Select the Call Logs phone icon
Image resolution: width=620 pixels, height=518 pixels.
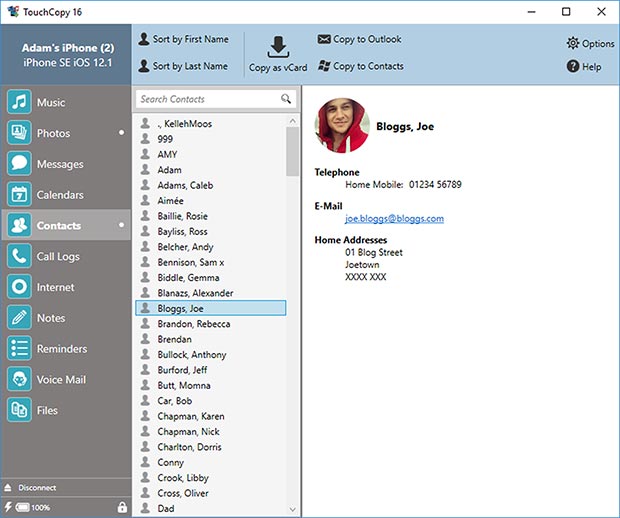[x=20, y=257]
